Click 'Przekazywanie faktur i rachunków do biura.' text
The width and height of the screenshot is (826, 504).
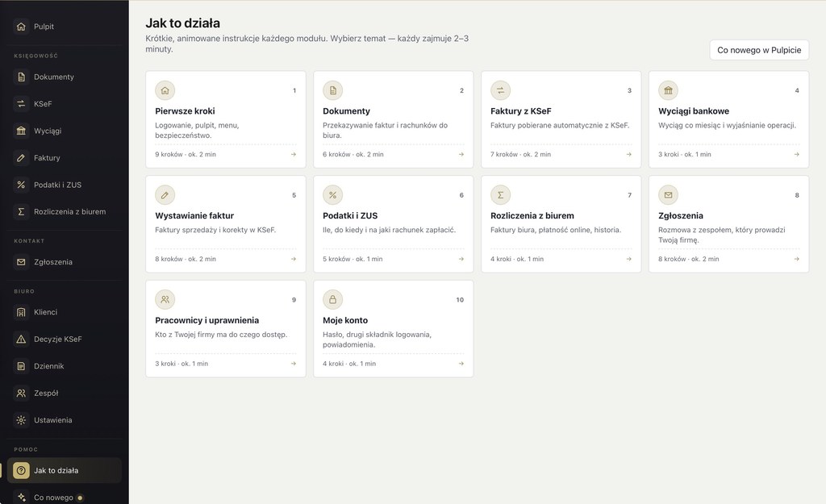coord(385,130)
